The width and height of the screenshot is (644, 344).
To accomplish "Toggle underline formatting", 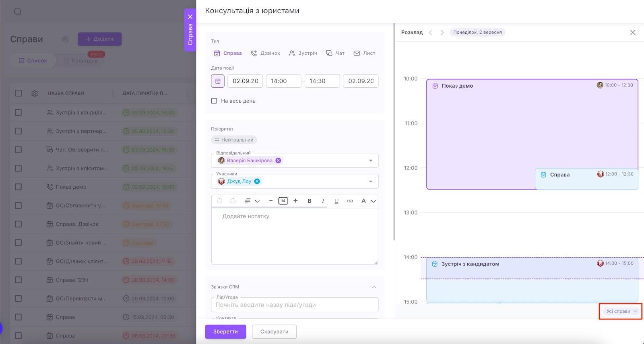I will coord(336,201).
